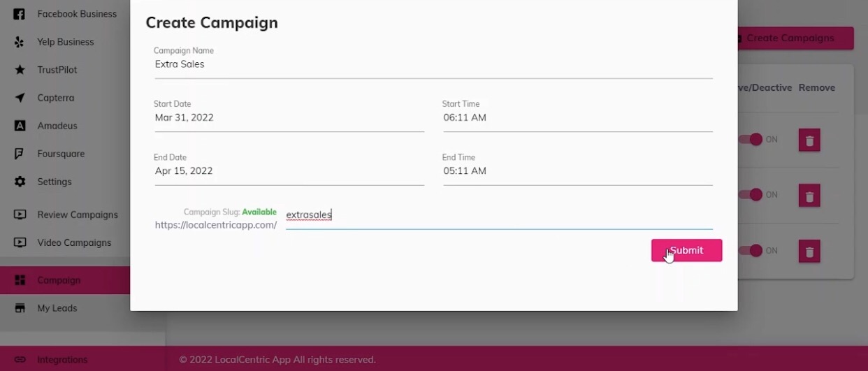The width and height of the screenshot is (868, 371).
Task: Delete first campaign with trash icon
Action: (809, 140)
